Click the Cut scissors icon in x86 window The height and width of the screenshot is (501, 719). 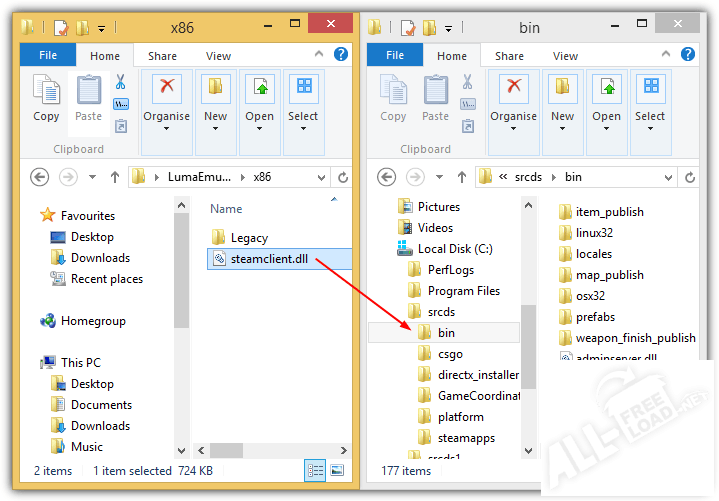(x=121, y=82)
